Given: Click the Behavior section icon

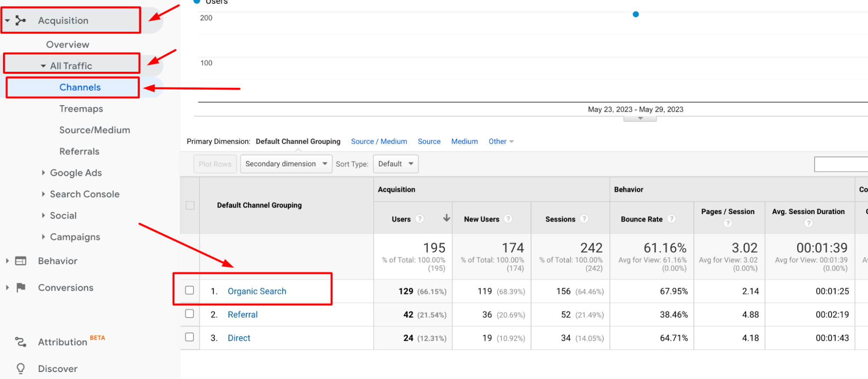Looking at the screenshot, I should pos(21,261).
